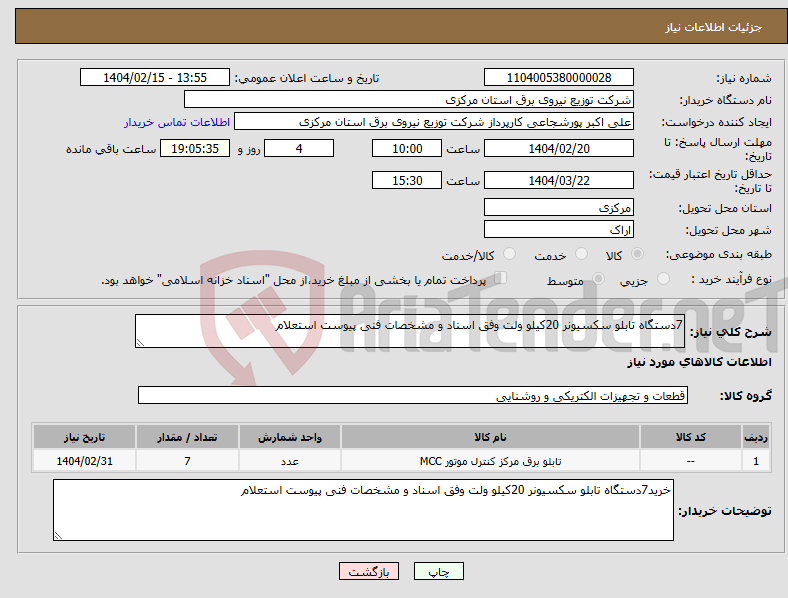Select the کالا/خدمت radio button

point(509,254)
